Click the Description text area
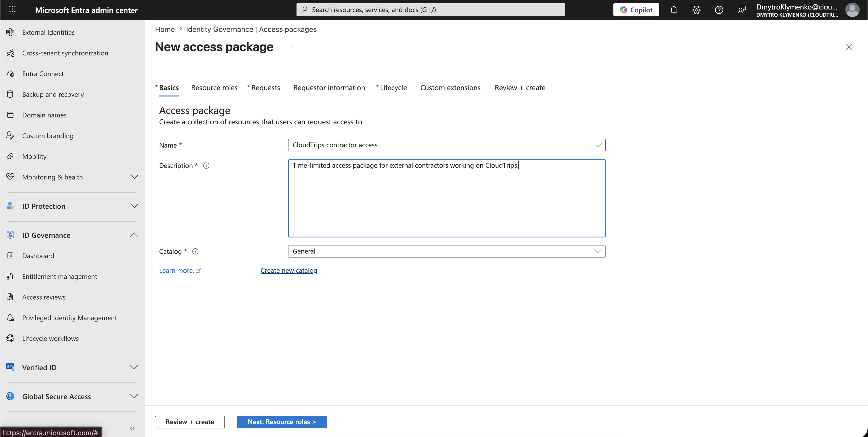This screenshot has height=437, width=868. coord(446,198)
